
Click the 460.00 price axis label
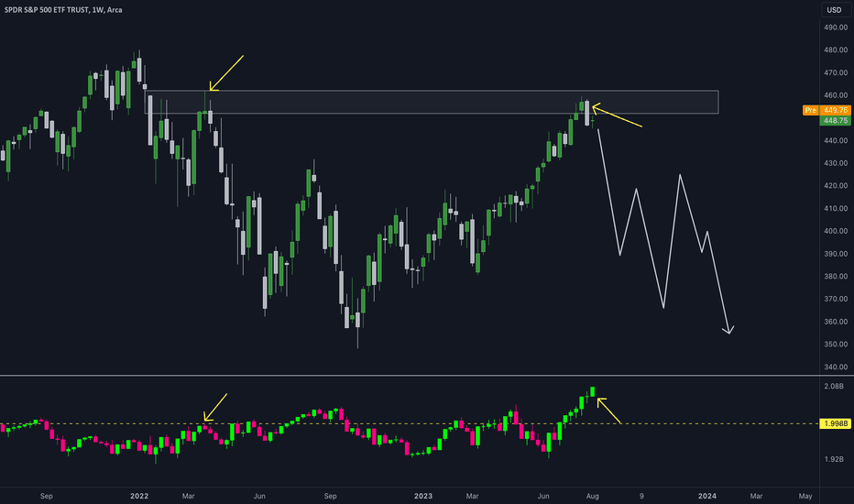click(x=836, y=95)
